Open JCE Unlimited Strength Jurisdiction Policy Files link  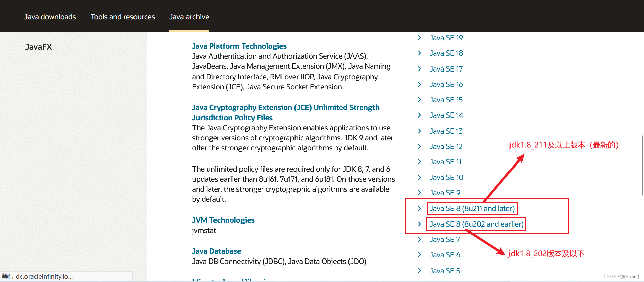pos(286,112)
